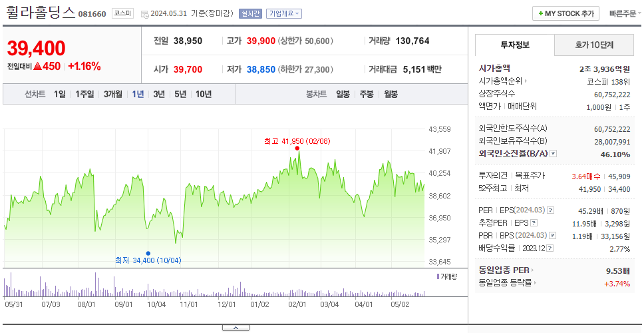Select the 1년 line chart period
The height and width of the screenshot is (333, 644).
(x=138, y=94)
